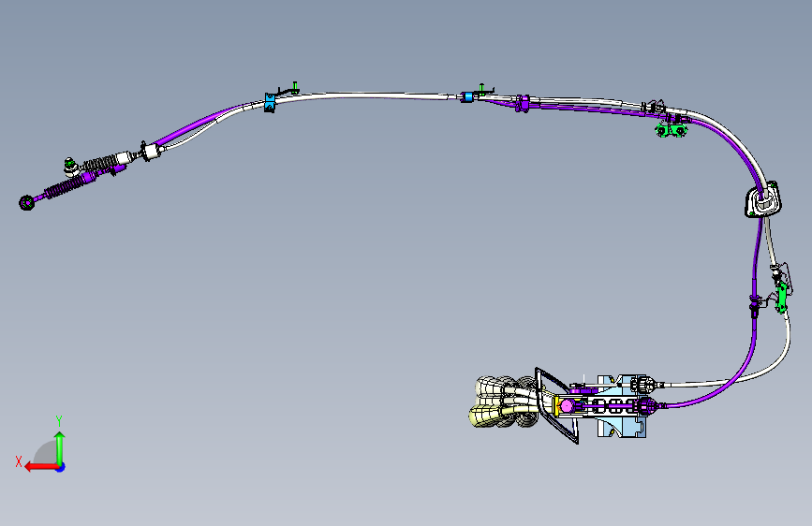
Task: Click the blue Z axis dot on the triad
Action: point(61,467)
